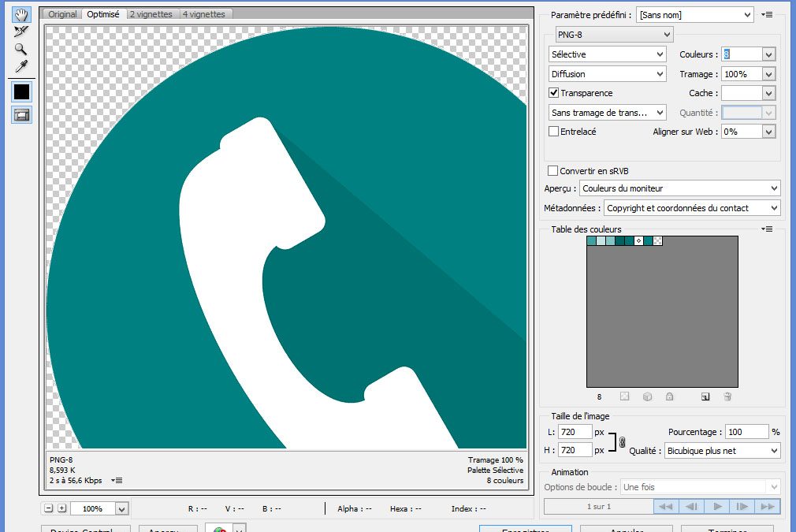Click the '2 s à 56,6 Kbps' text
This screenshot has width=796, height=532.
point(76,480)
